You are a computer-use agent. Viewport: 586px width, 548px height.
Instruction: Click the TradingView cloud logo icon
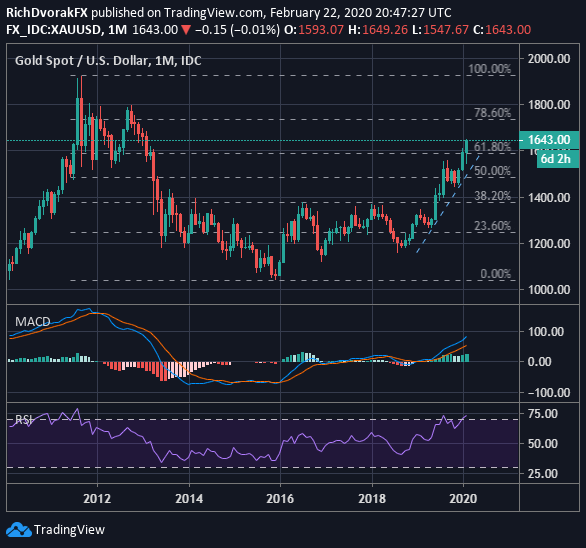click(x=19, y=530)
